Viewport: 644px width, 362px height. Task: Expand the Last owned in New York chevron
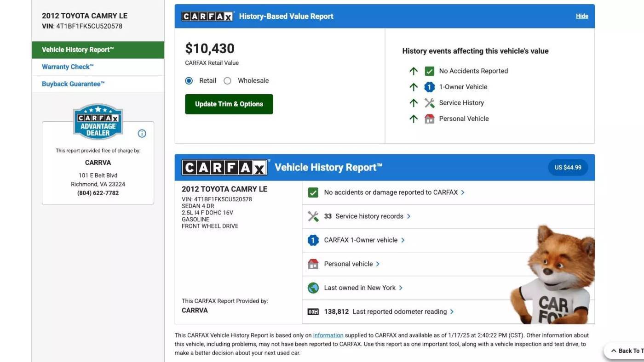coord(401,288)
